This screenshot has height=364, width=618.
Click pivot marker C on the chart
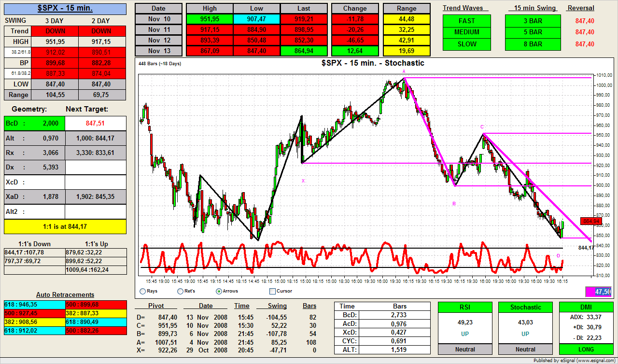pyautogui.click(x=481, y=127)
